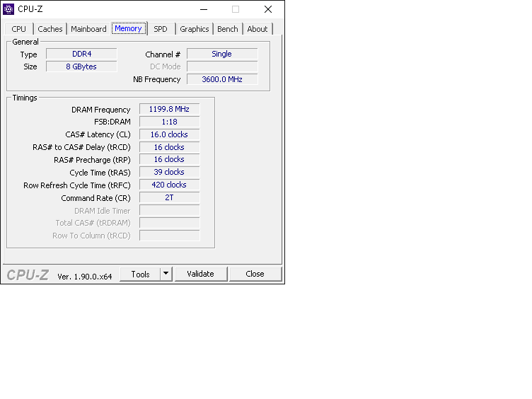The width and height of the screenshot is (532, 399).
Task: Click the Row Refresh Cycle Time (tRFC) label
Action: point(77,185)
